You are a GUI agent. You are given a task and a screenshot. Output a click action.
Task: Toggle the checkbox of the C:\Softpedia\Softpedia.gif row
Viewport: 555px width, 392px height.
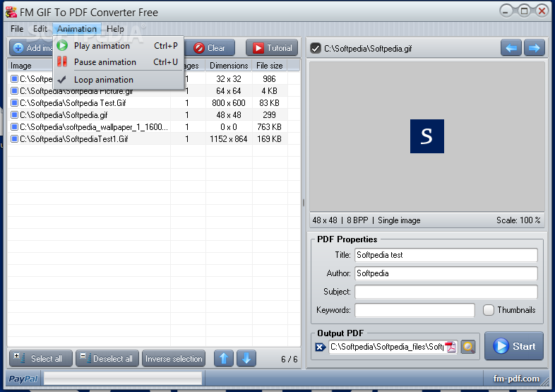14,115
